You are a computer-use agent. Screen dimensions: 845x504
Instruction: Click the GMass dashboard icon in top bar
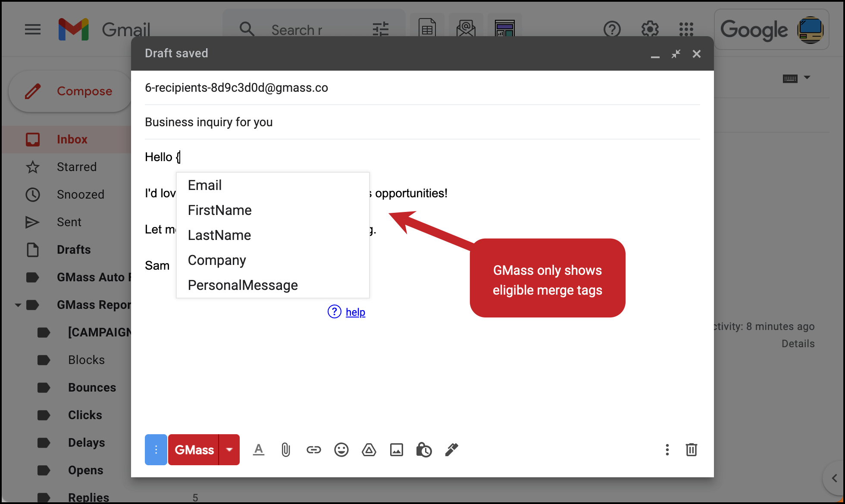pos(504,28)
